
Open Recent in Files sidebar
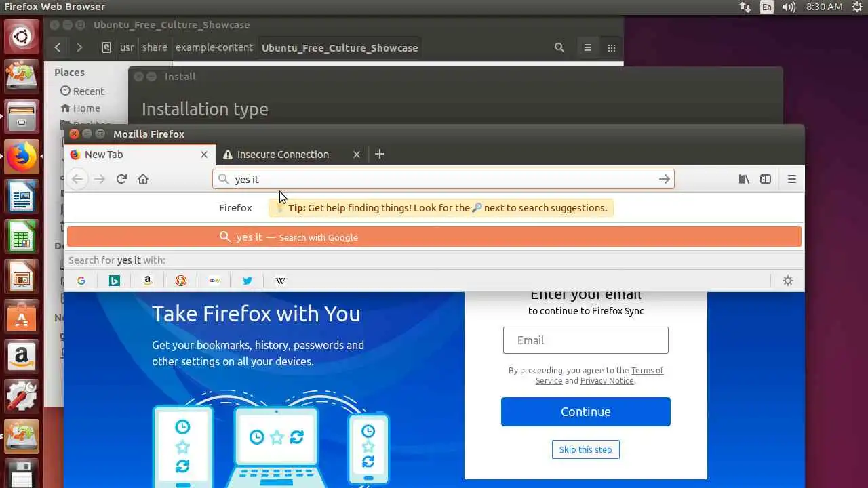[x=82, y=91]
